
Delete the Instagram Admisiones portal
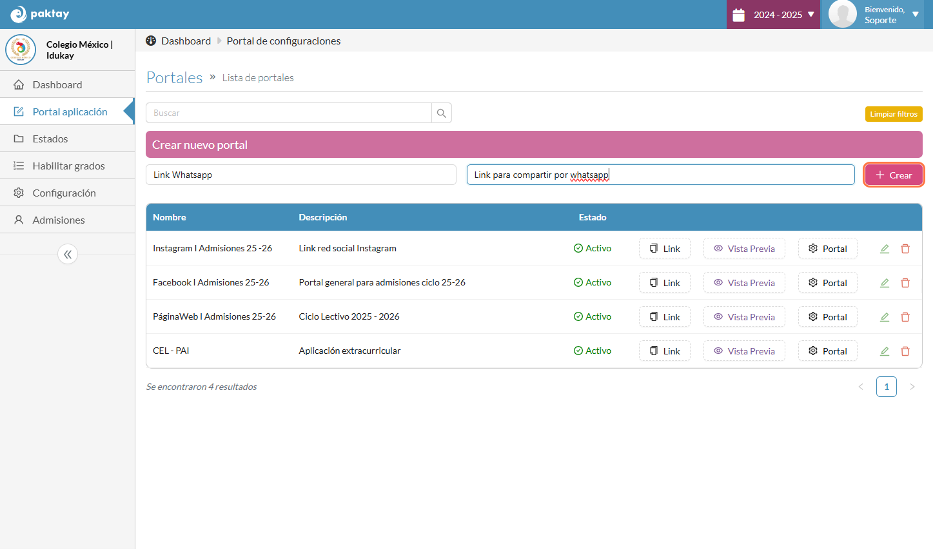905,249
